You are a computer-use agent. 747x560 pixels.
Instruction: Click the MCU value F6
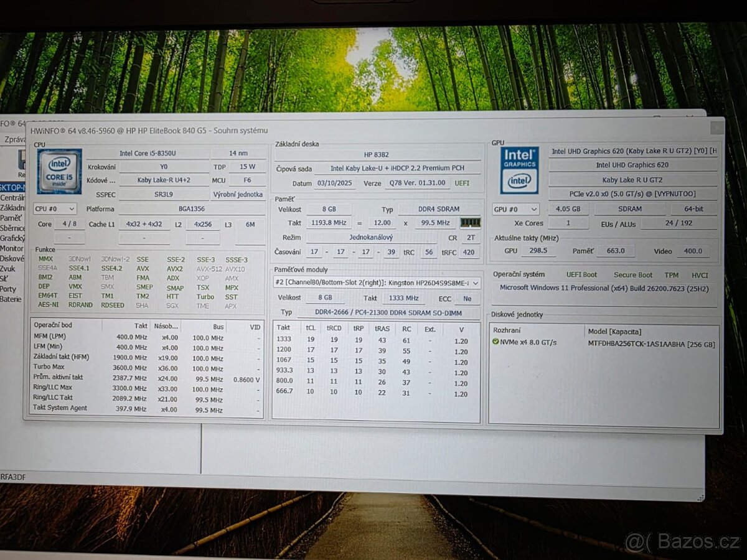pos(247,180)
